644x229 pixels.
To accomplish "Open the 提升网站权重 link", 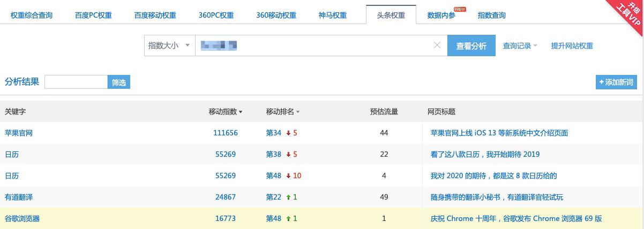I will tap(572, 46).
